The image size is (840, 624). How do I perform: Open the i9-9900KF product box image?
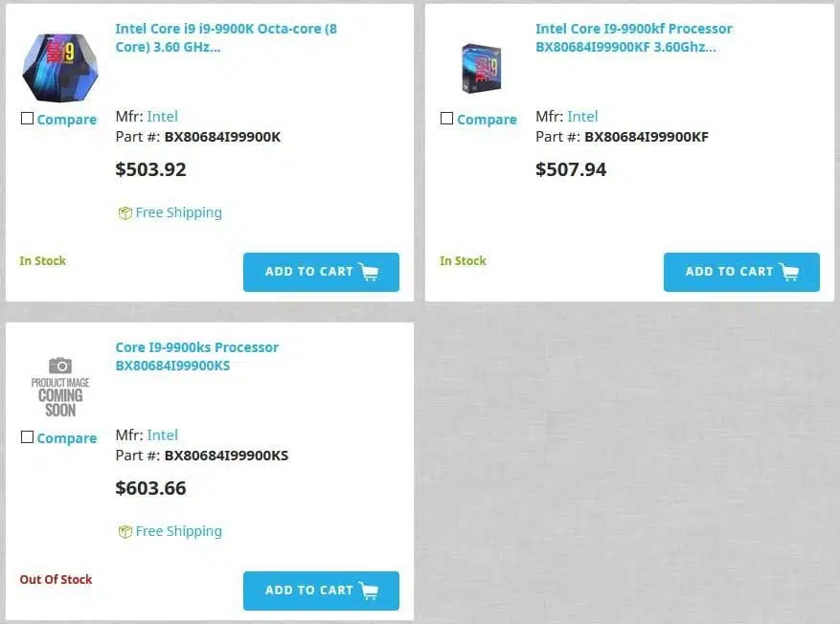[x=481, y=68]
